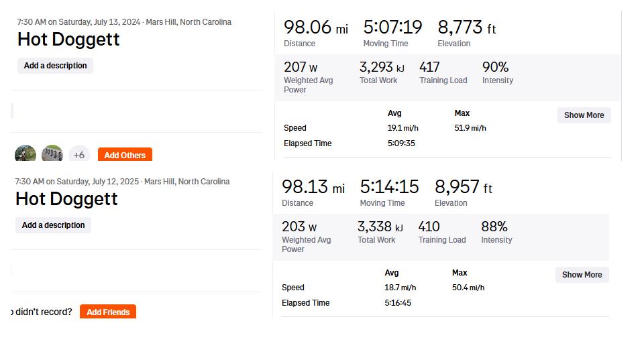Click the 5:14:15 moving time

tap(389, 187)
